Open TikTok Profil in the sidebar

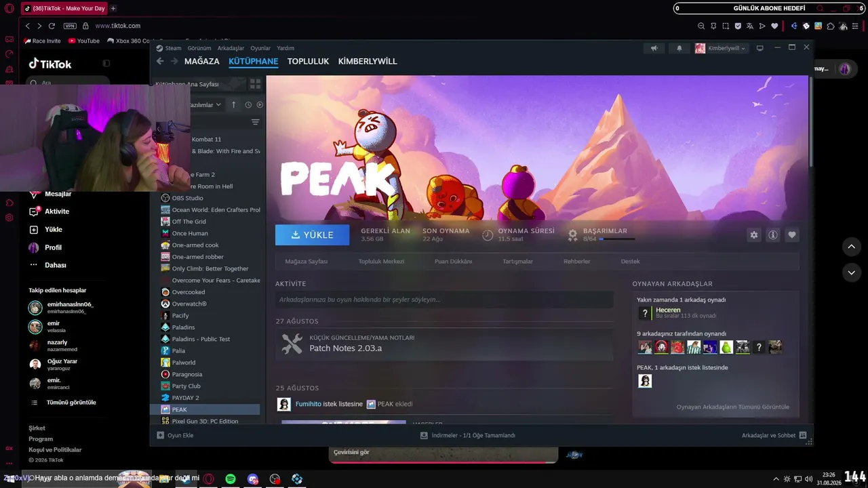tap(53, 247)
